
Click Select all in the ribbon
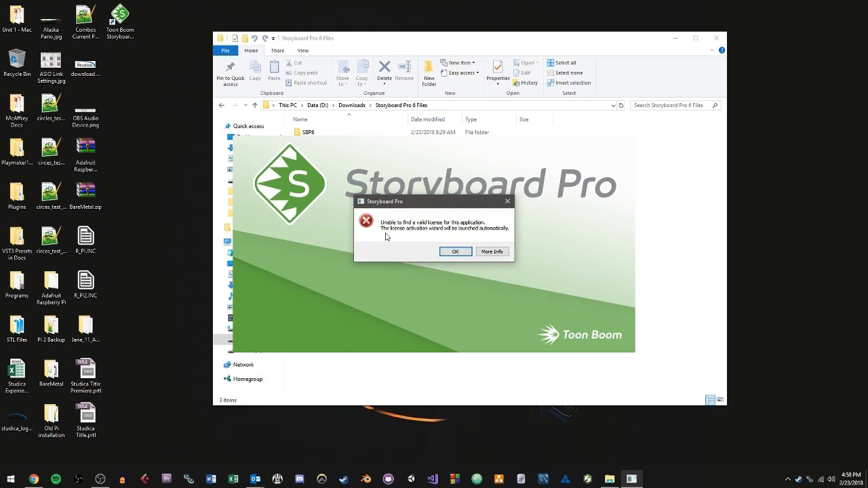pos(561,63)
